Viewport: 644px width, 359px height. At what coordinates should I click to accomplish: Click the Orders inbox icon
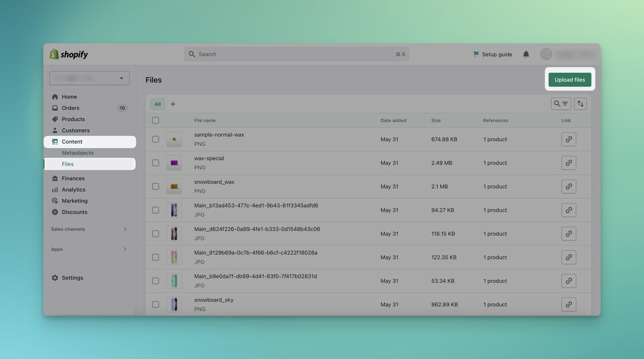pyautogui.click(x=55, y=108)
